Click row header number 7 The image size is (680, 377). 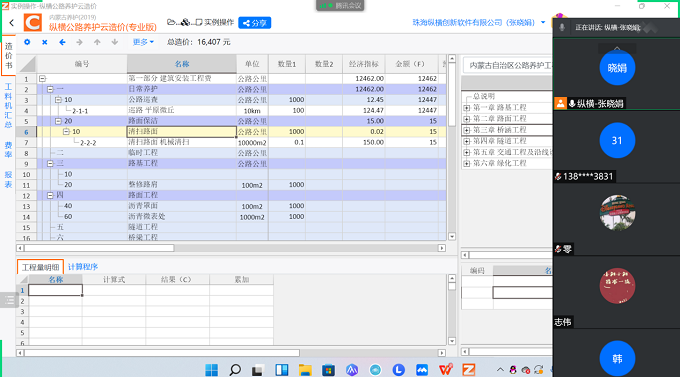click(26, 142)
